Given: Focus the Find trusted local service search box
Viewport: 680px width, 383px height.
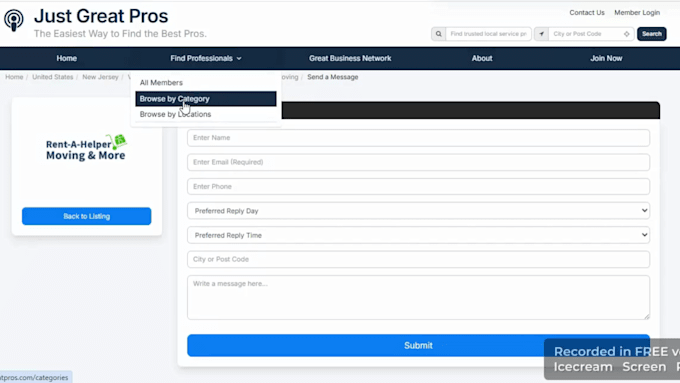Looking at the screenshot, I should tap(488, 34).
